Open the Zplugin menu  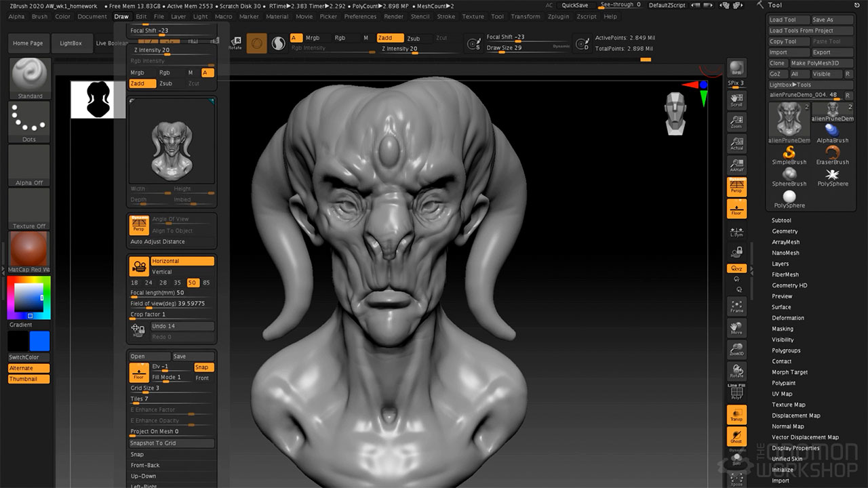558,16
